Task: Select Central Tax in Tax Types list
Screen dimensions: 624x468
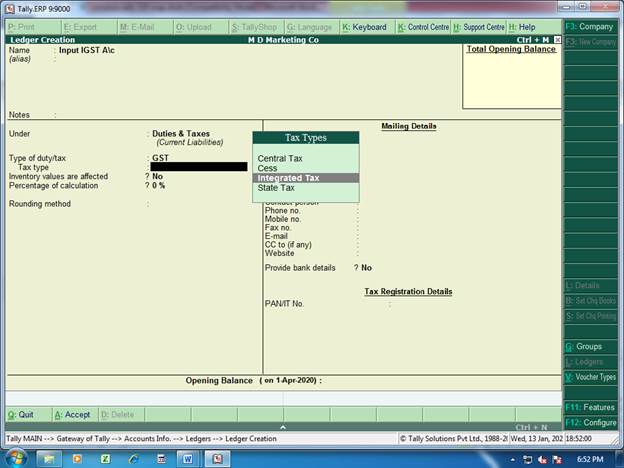Action: point(280,158)
